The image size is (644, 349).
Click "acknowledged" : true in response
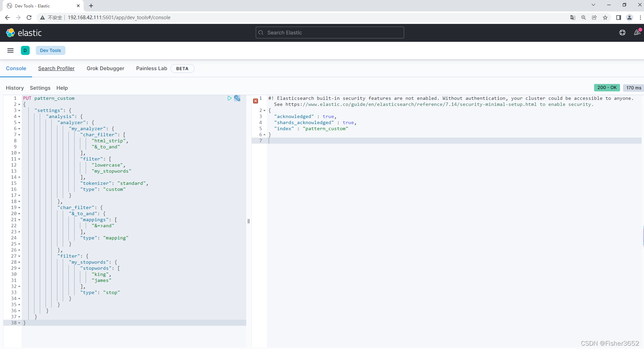(305, 117)
